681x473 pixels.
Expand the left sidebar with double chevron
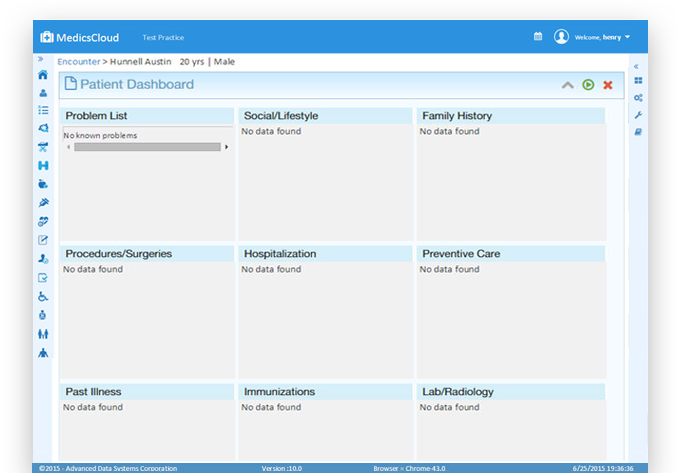40,59
